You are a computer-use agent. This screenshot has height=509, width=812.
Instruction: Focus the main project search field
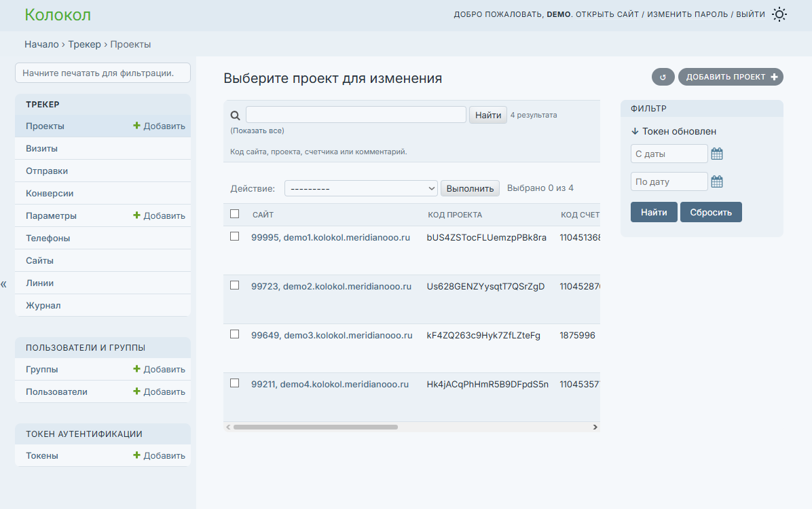coord(356,115)
